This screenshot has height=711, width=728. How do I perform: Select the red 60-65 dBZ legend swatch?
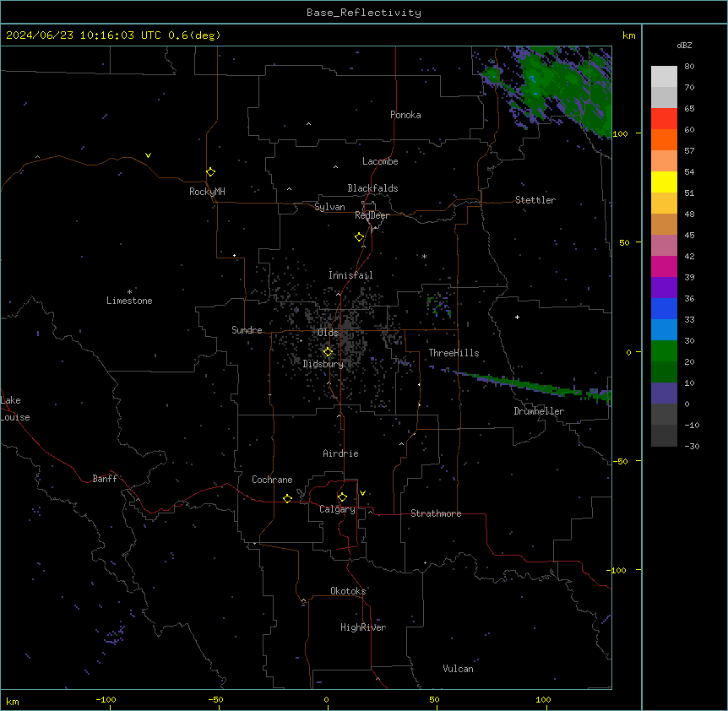(664, 119)
